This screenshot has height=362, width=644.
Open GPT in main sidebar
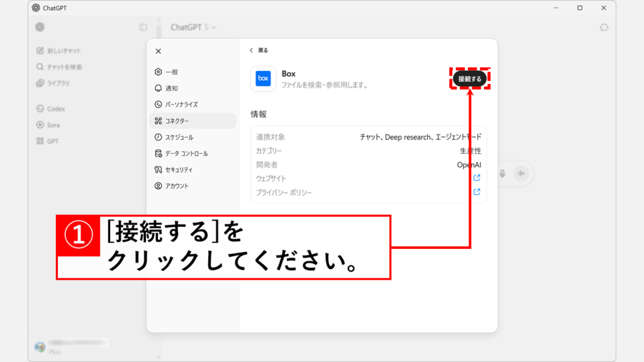47,141
